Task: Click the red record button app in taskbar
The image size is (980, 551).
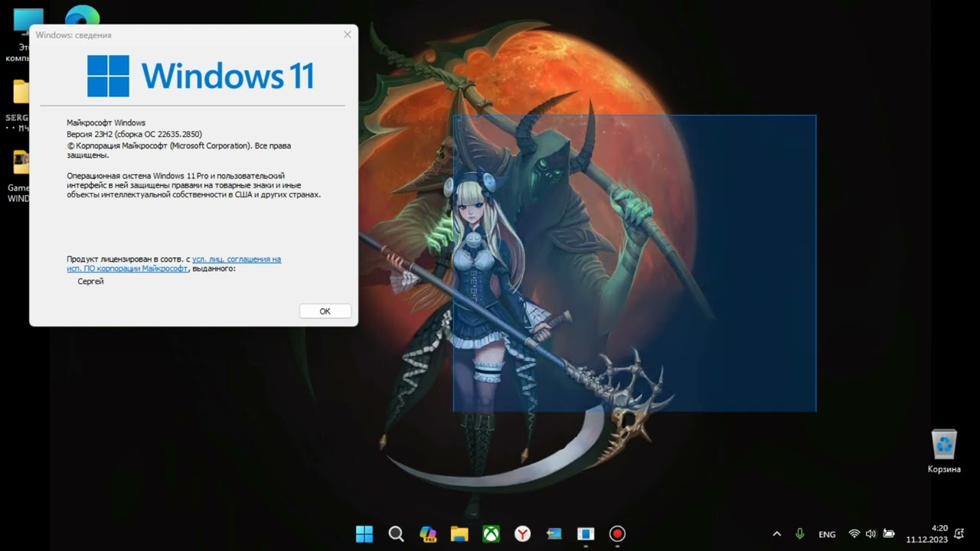Action: 617,533
